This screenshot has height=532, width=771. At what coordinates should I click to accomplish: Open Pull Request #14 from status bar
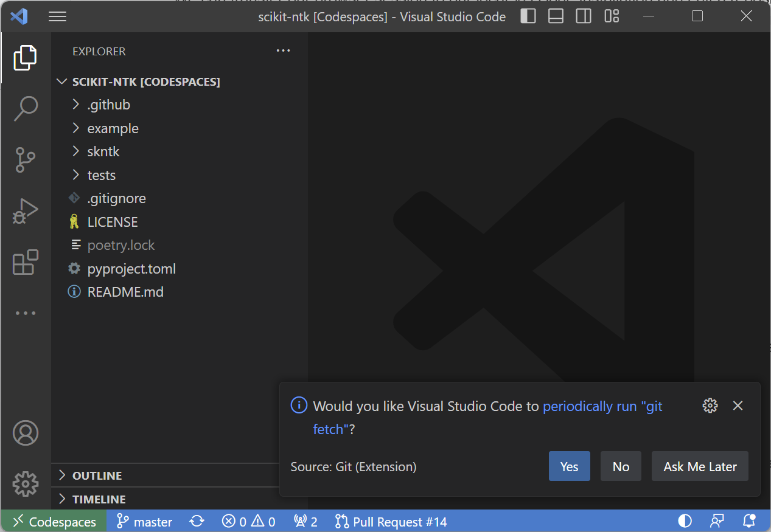(x=391, y=522)
